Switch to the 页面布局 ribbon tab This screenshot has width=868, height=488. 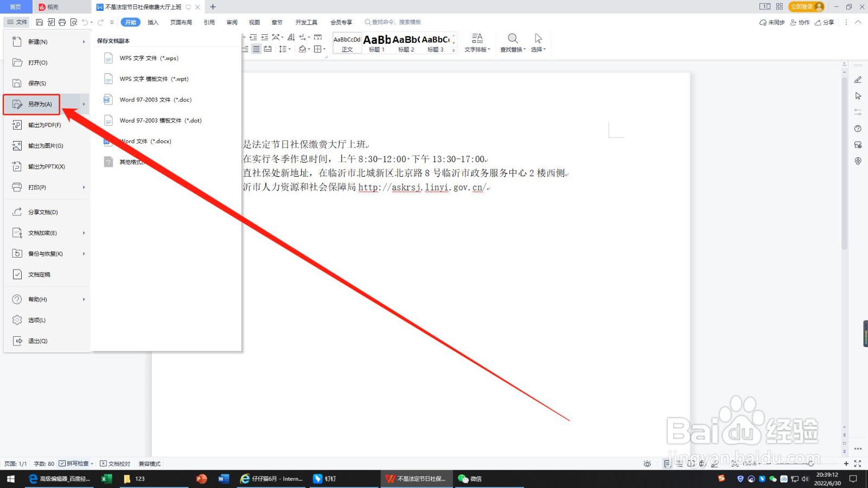coord(181,22)
